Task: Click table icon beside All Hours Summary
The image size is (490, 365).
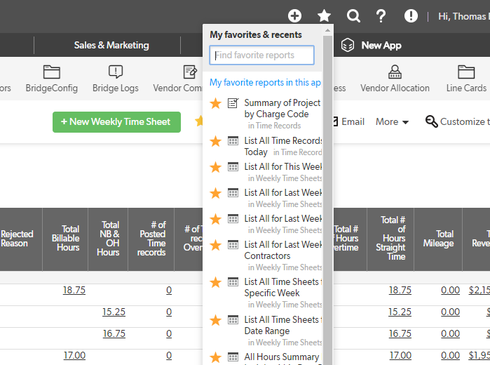Action: 233,357
